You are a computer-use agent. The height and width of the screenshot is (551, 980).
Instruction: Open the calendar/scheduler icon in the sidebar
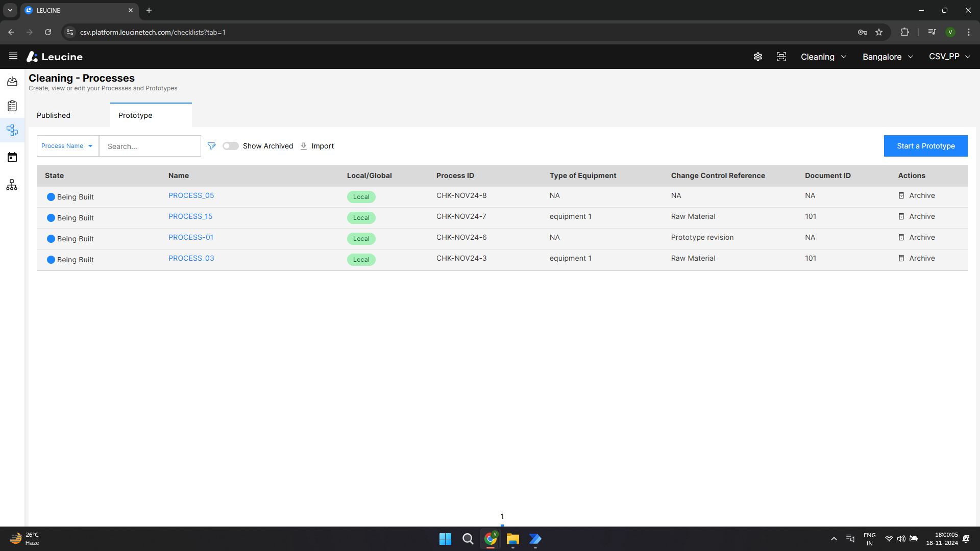click(x=12, y=157)
